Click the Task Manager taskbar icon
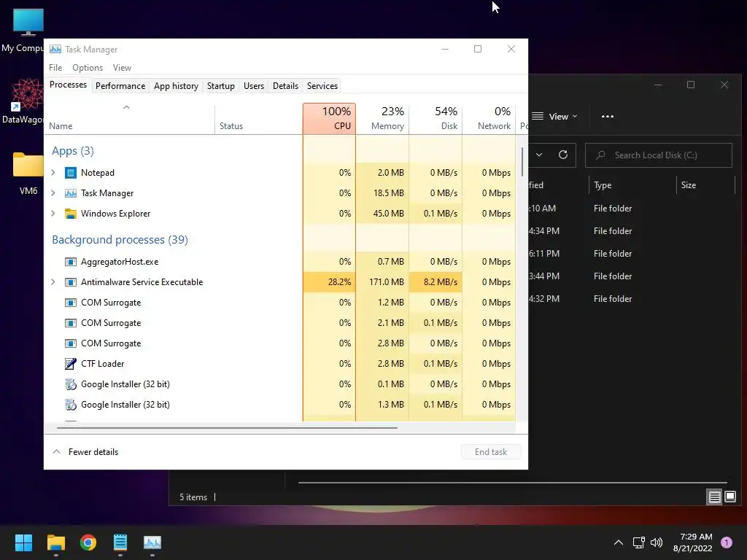 pos(152,542)
